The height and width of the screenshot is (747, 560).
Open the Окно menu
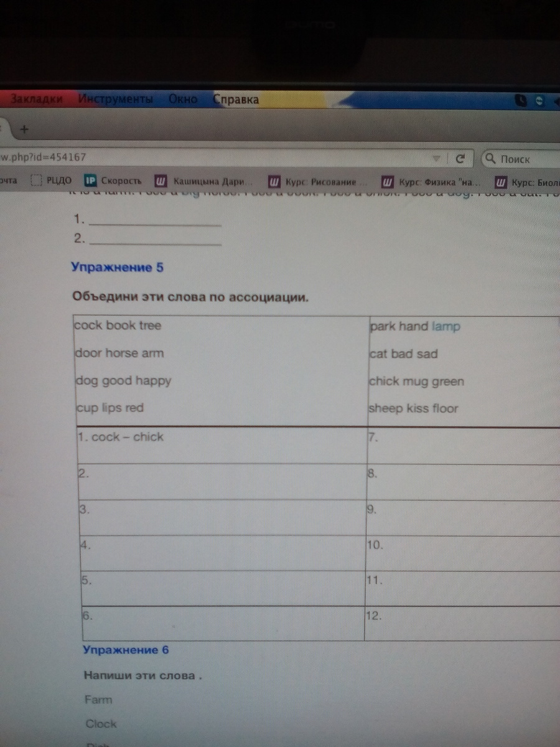183,99
